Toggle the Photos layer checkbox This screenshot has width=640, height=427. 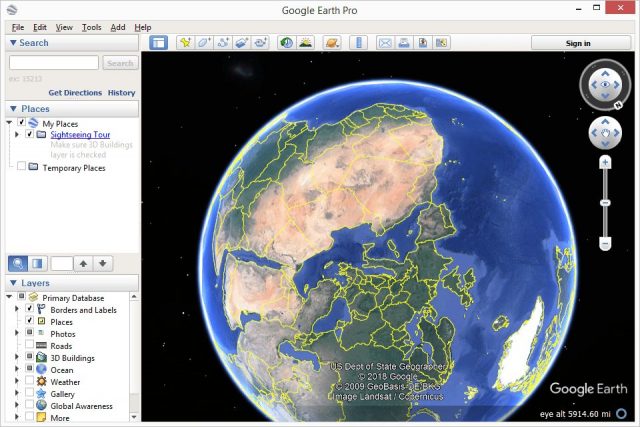(x=29, y=332)
